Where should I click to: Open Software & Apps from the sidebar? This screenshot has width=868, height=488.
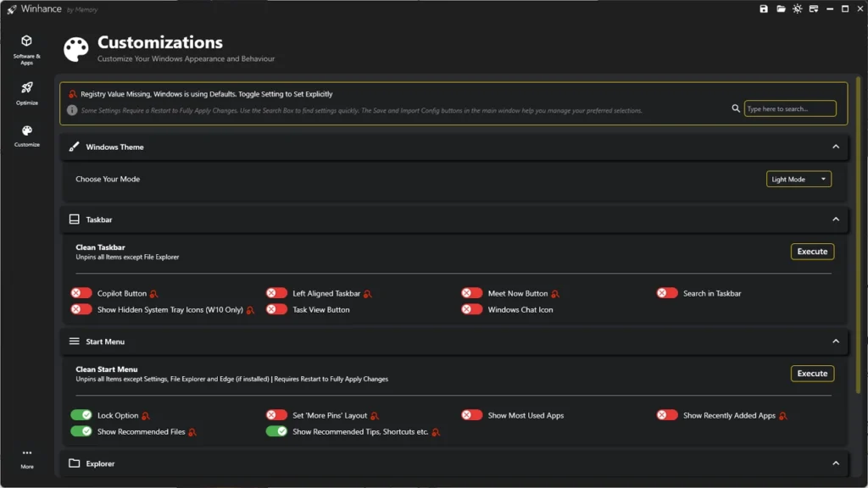[26, 48]
